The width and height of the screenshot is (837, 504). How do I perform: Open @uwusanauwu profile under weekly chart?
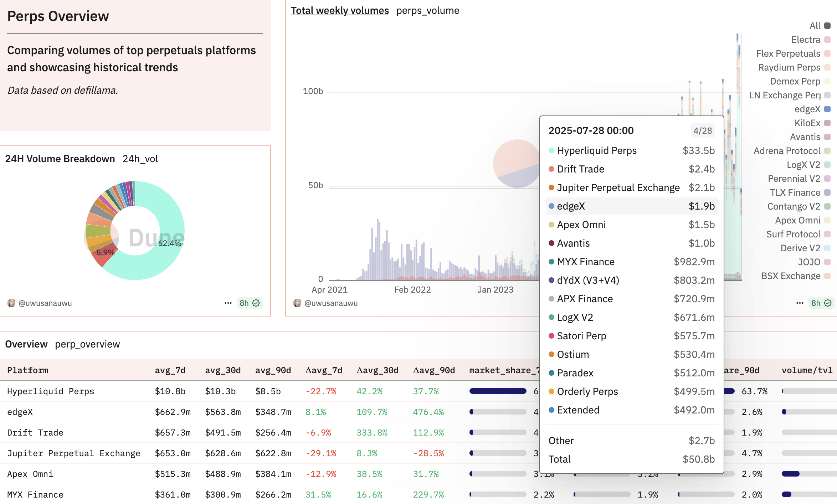331,303
